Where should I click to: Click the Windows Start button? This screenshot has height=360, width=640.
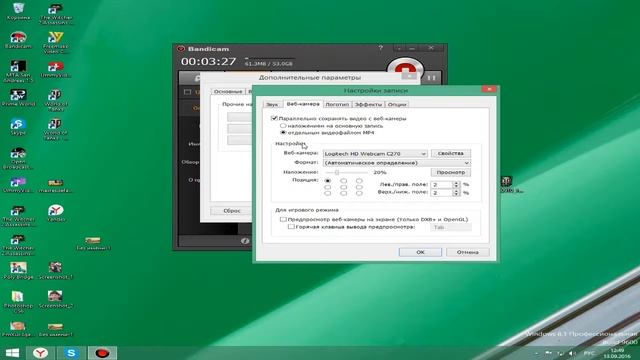coord(12,353)
